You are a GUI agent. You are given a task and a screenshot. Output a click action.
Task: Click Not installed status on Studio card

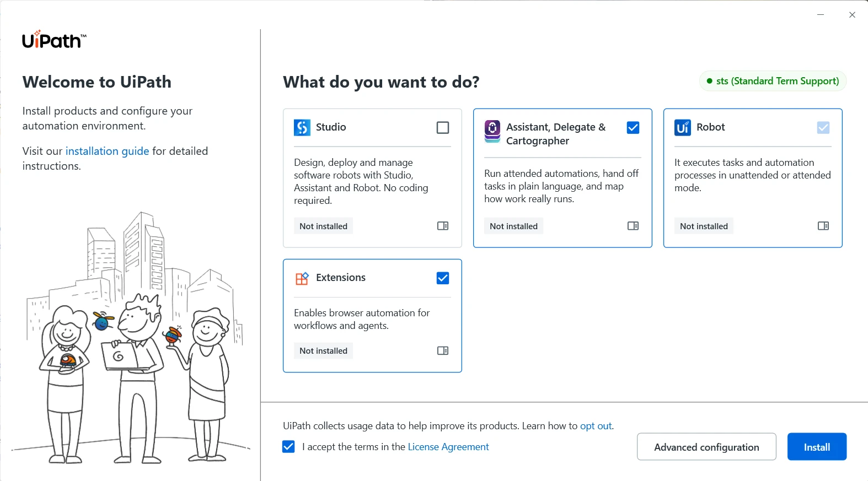tap(323, 226)
